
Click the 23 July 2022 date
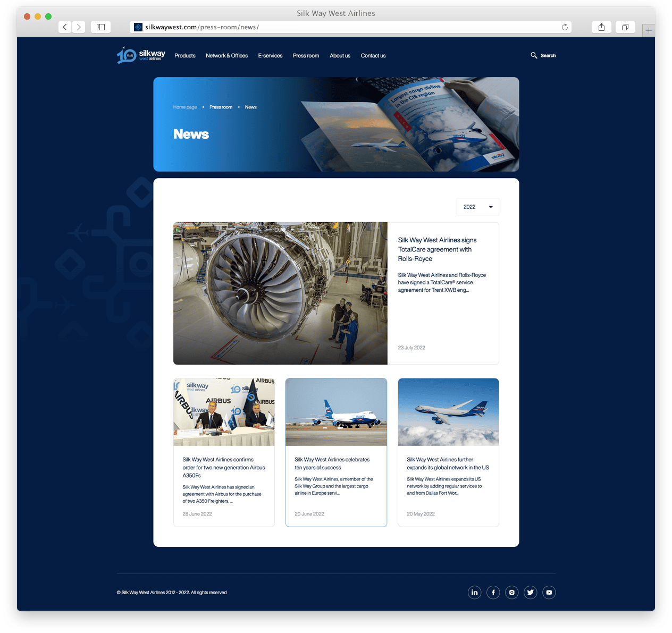[411, 348]
